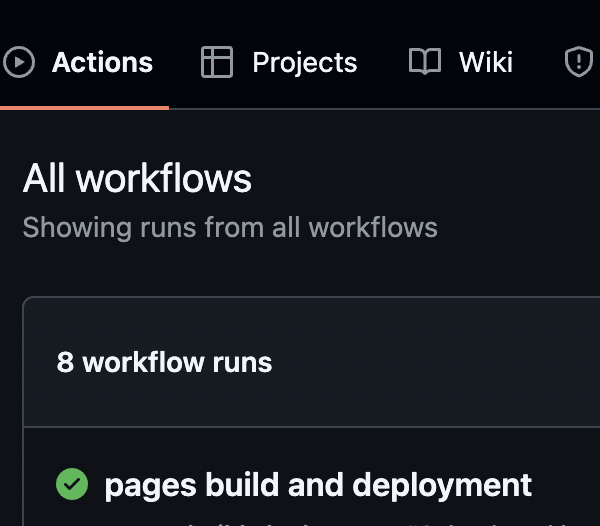Click the Actions play-circle icon
The width and height of the screenshot is (600, 526).
coord(19,63)
